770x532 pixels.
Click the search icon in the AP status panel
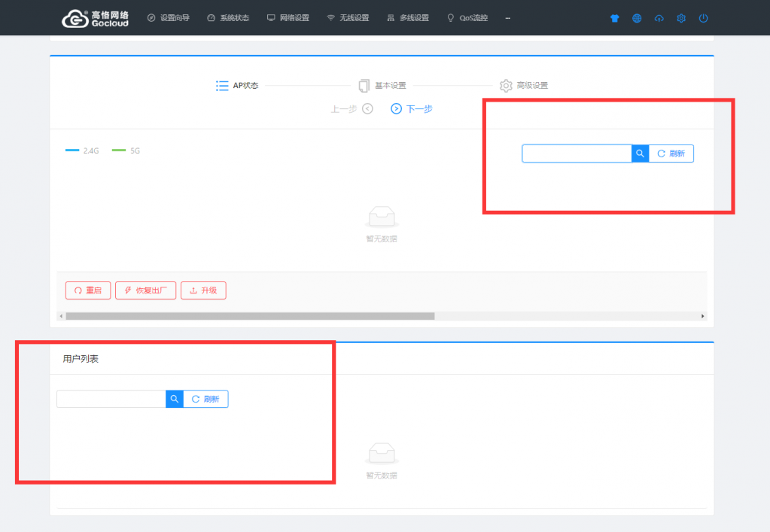pos(640,154)
